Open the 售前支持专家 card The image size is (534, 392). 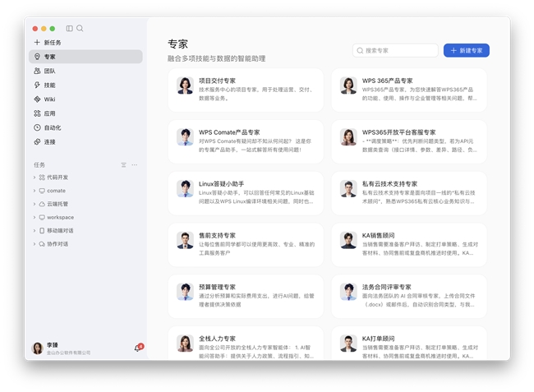(x=246, y=245)
